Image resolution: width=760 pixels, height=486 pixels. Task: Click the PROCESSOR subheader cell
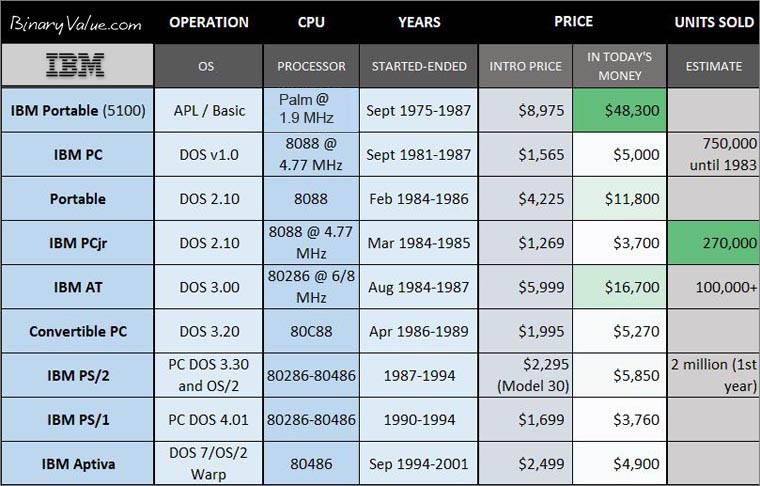tap(311, 67)
